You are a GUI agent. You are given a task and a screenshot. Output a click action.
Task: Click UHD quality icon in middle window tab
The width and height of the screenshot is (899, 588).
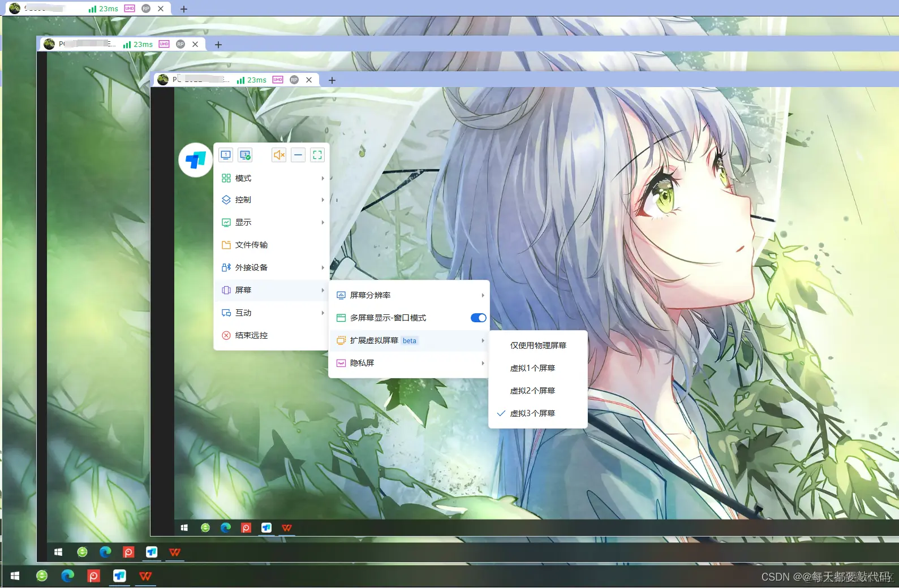coord(164,44)
